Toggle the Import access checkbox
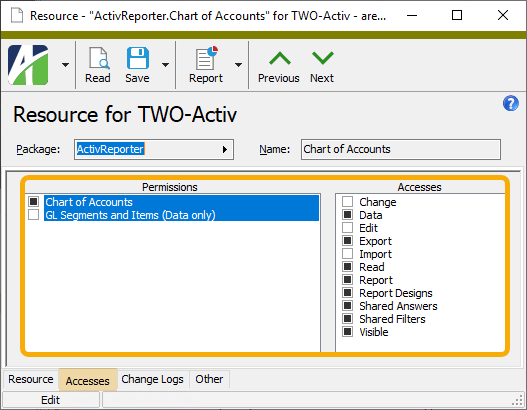The width and height of the screenshot is (527, 410). [347, 254]
